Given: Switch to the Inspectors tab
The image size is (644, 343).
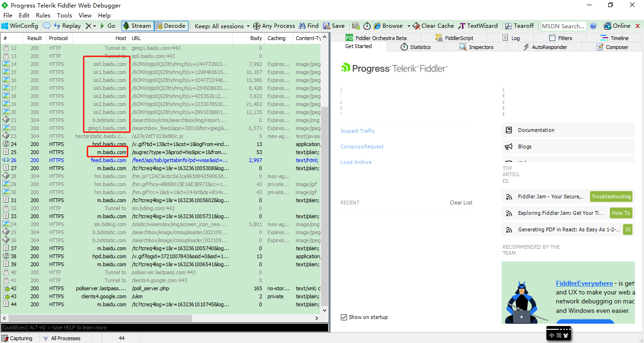Looking at the screenshot, I should (x=476, y=47).
